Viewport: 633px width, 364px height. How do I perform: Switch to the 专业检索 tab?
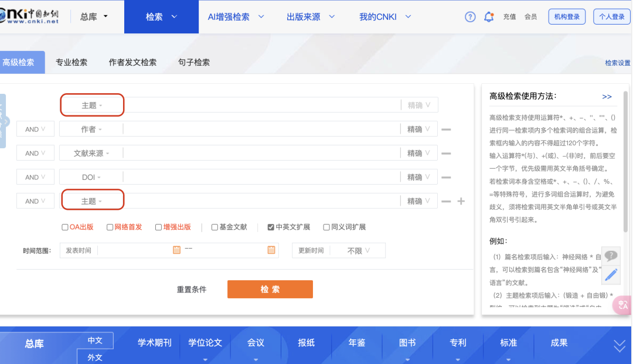(x=72, y=62)
